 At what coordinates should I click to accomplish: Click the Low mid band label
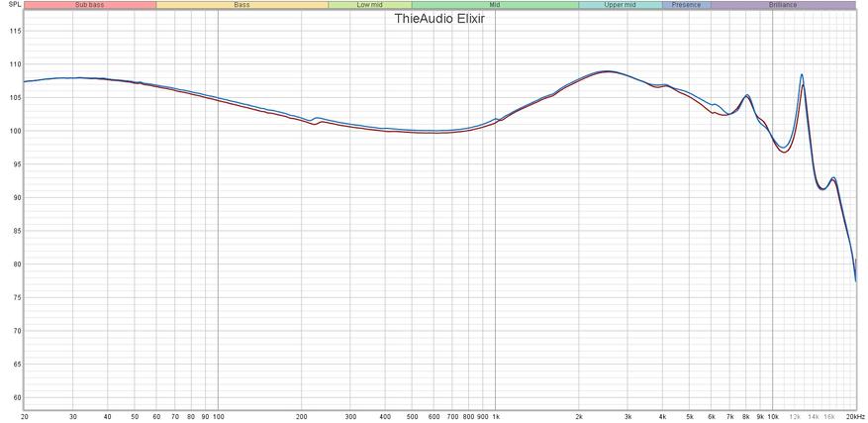click(369, 5)
